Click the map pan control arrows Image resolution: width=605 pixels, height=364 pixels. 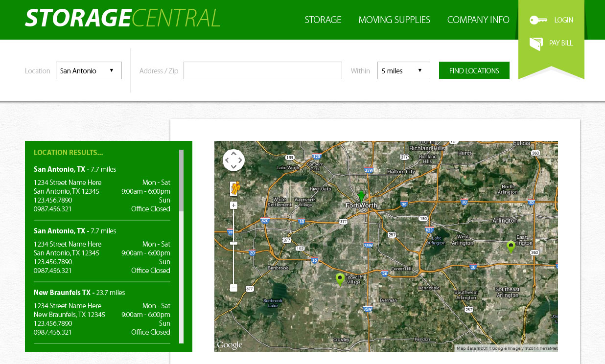233,160
